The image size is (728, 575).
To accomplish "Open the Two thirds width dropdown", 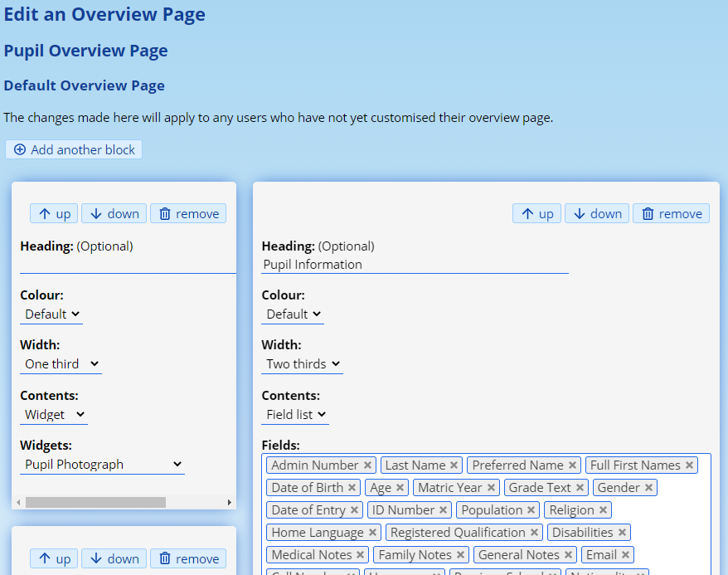I will (302, 364).
